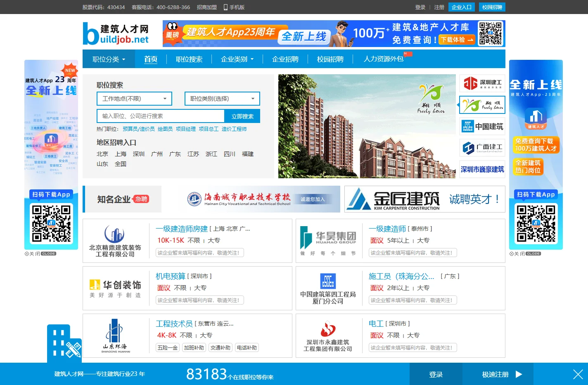588x385 pixels.
Task: Close the bottom login bar with X
Action: pyautogui.click(x=578, y=374)
